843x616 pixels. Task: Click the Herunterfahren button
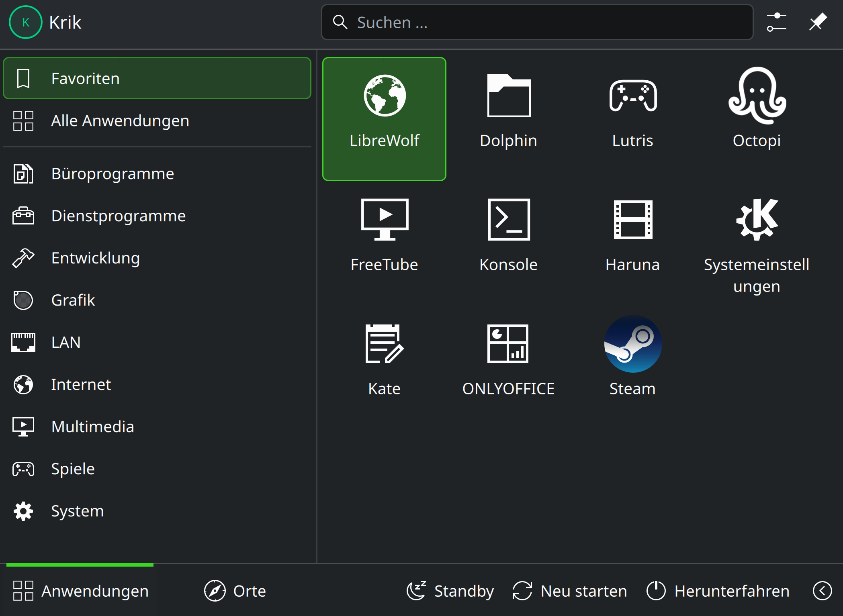(718, 591)
